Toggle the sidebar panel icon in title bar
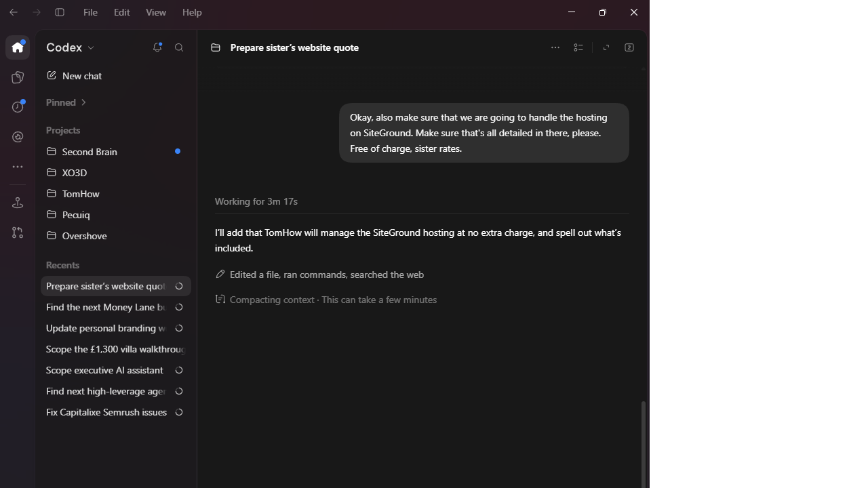This screenshot has height=488, width=868. pos(60,12)
